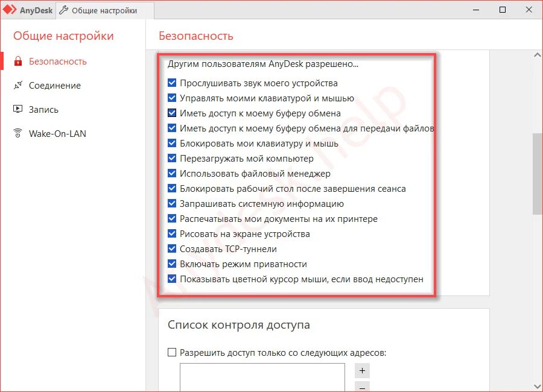
Task: Click the connection plug icon beside Соединение
Action: tap(18, 85)
